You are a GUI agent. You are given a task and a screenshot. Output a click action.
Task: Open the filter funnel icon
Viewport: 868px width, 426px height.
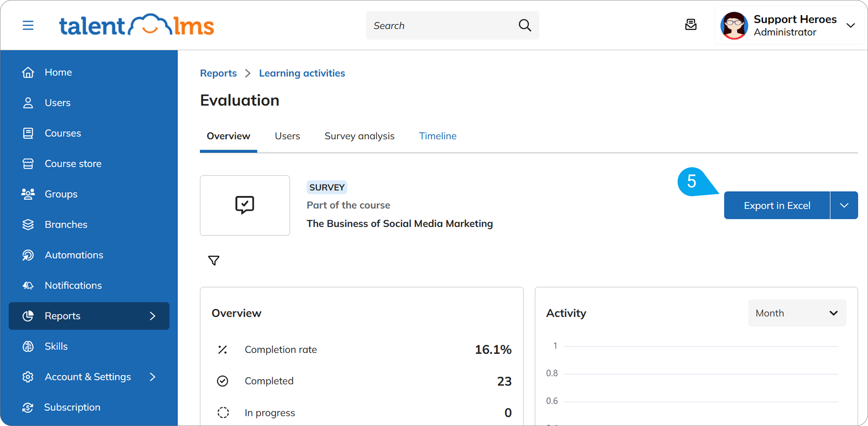pyautogui.click(x=214, y=260)
